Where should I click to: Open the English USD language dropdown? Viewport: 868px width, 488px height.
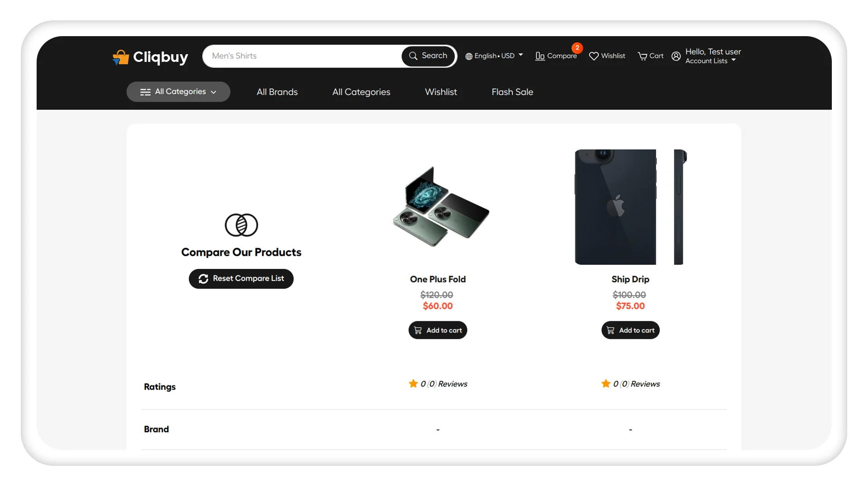tap(494, 56)
